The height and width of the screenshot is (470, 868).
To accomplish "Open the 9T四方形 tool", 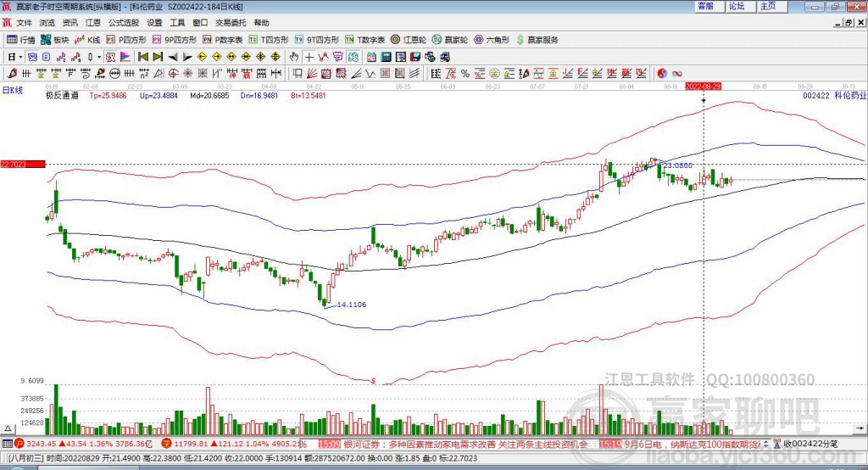I will [317, 40].
